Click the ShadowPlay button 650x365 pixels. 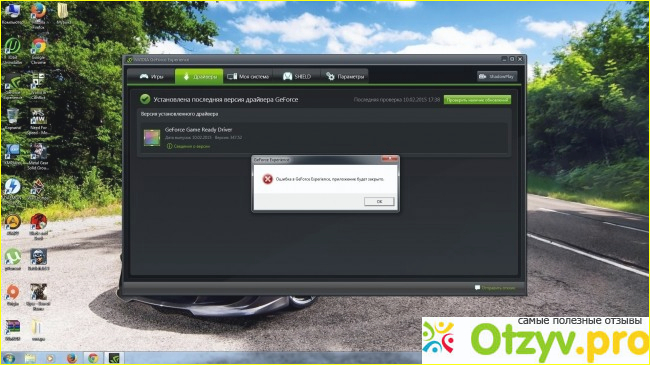click(497, 76)
